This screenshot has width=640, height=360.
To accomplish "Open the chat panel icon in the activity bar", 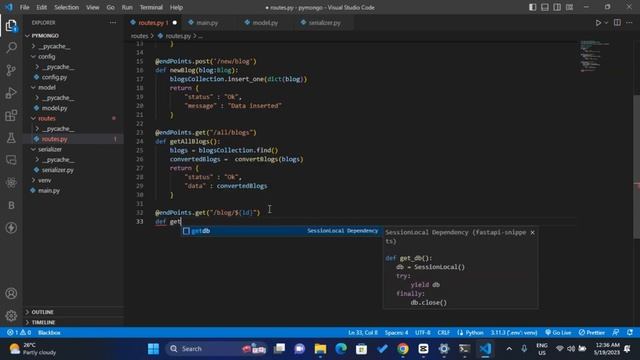I will (11, 160).
